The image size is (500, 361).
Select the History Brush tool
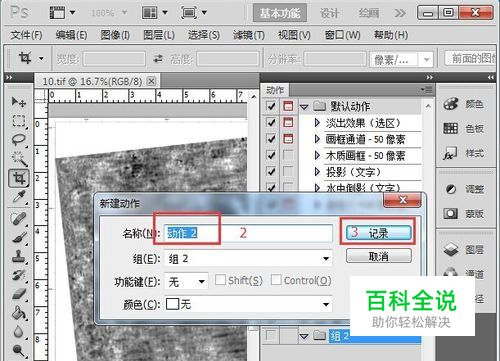tap(19, 275)
